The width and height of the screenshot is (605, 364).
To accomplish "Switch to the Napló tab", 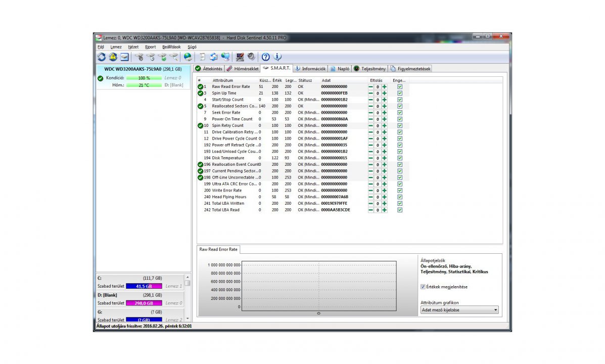I will click(340, 69).
